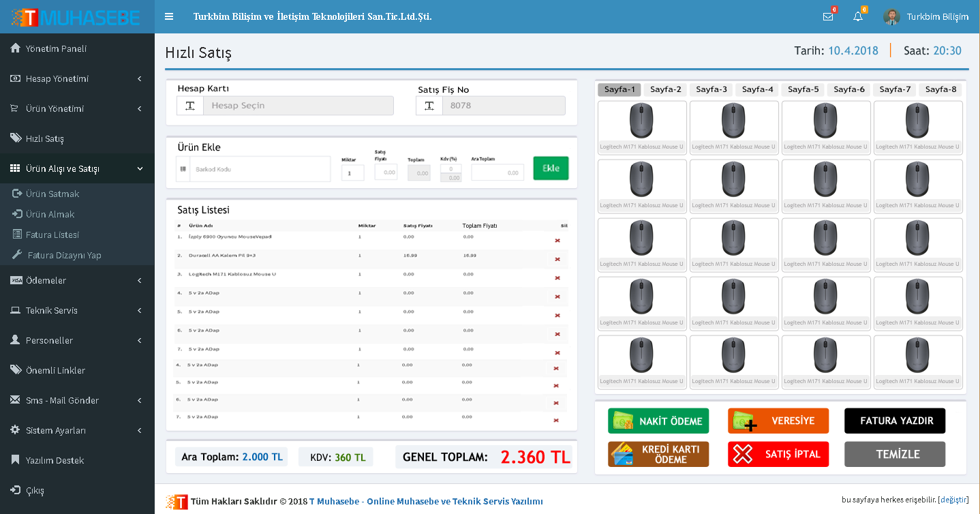Click the Satış Fiş No field
The image size is (980, 514).
coord(504,106)
